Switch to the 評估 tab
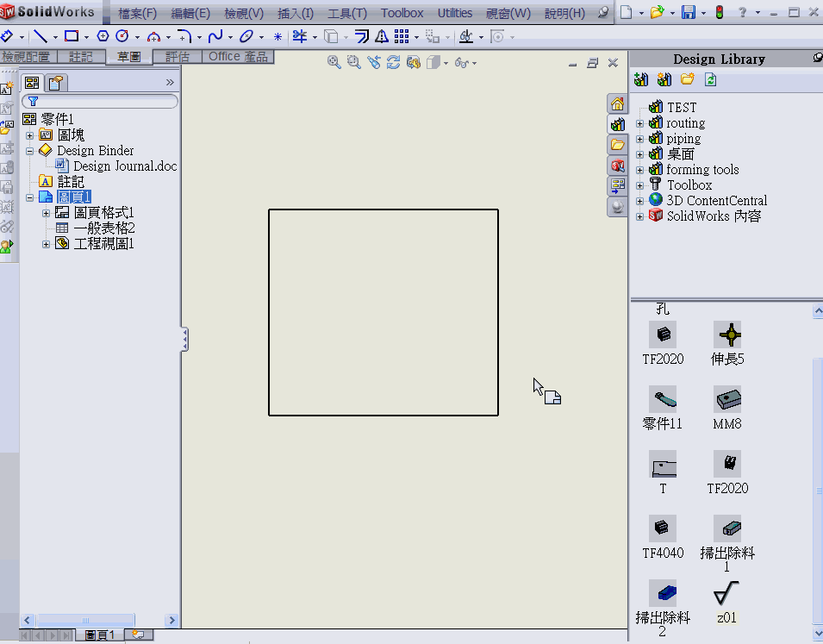This screenshot has height=644, width=823. pyautogui.click(x=178, y=57)
